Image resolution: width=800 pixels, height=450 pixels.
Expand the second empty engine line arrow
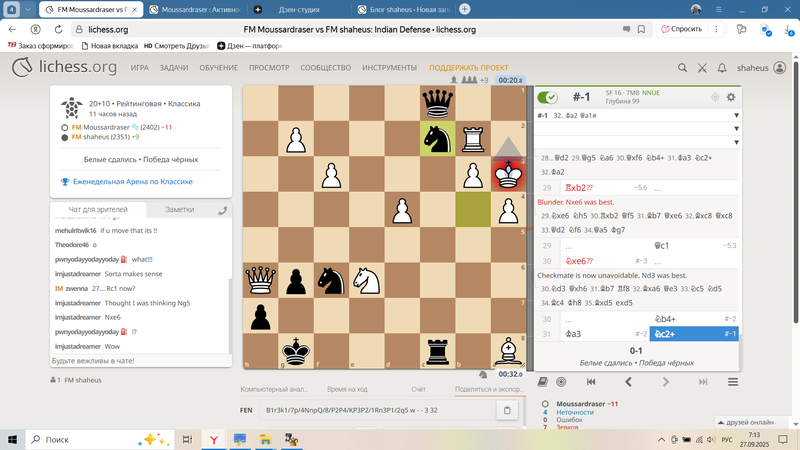(736, 129)
